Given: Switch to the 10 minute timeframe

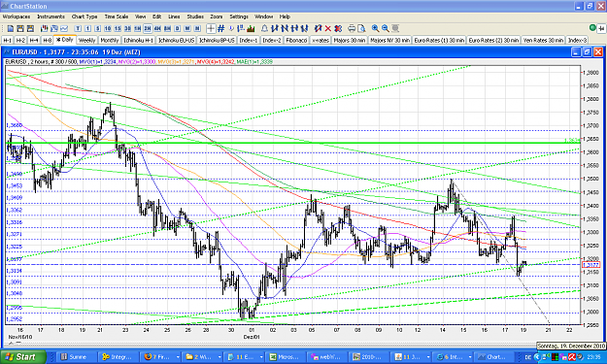Looking at the screenshot, I should pos(108,28).
